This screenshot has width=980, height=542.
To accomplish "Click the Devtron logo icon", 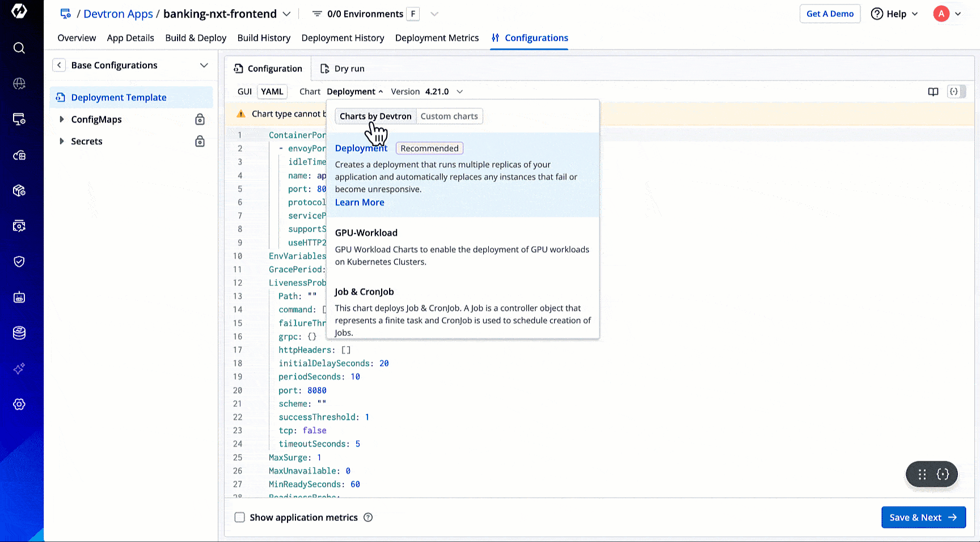I will pyautogui.click(x=19, y=11).
